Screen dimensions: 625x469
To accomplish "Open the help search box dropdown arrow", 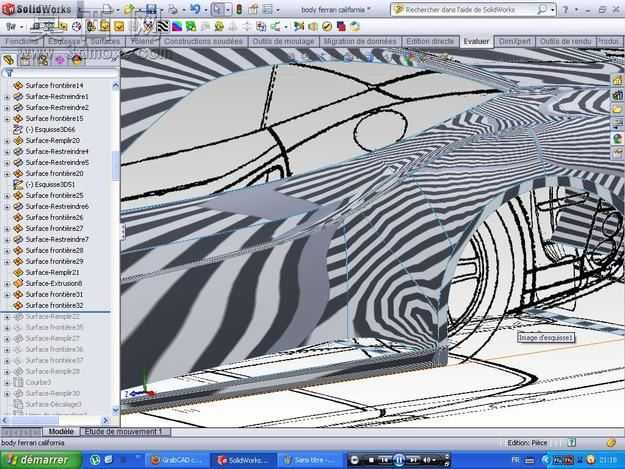I will pos(552,10).
